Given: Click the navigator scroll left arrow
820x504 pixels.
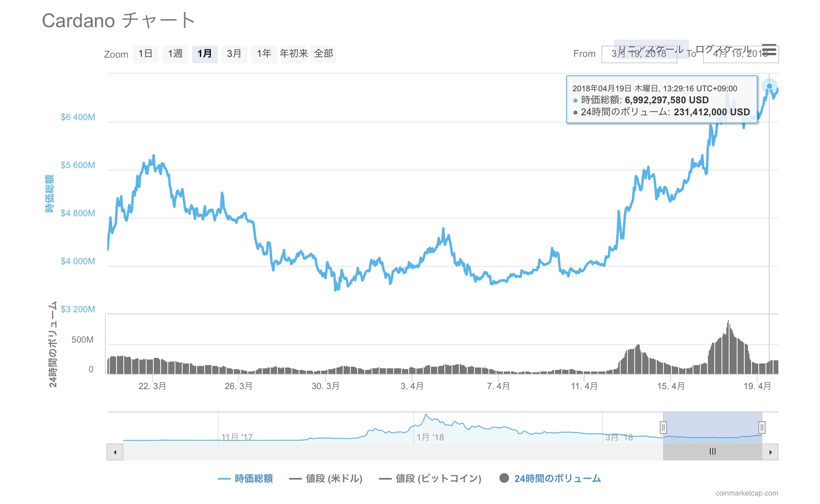Looking at the screenshot, I should [115, 452].
